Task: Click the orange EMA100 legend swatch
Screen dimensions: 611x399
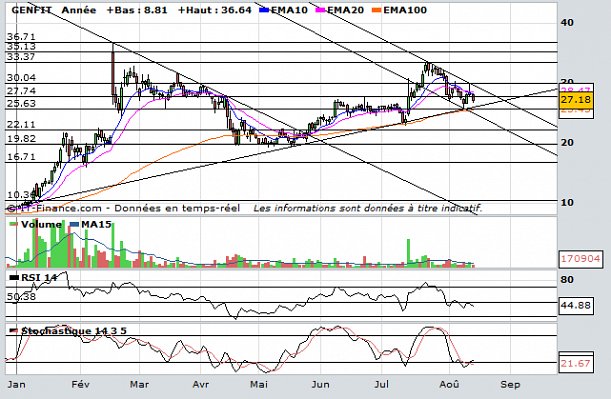Action: pyautogui.click(x=377, y=10)
